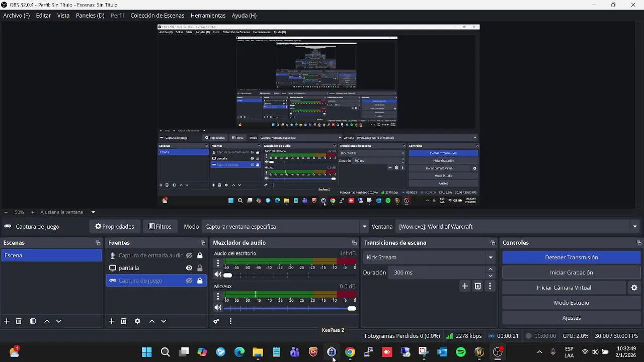Viewport: 644px width, 362px height.
Task: Open Herramientas menu
Action: point(208,16)
